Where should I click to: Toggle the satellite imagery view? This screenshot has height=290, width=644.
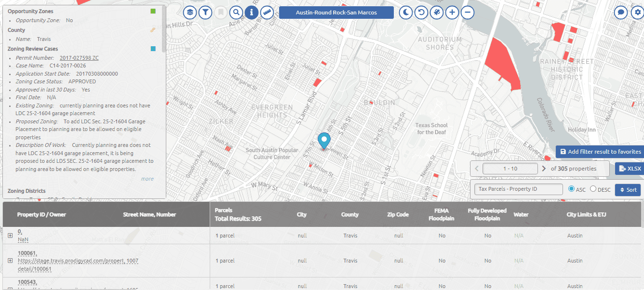point(437,13)
